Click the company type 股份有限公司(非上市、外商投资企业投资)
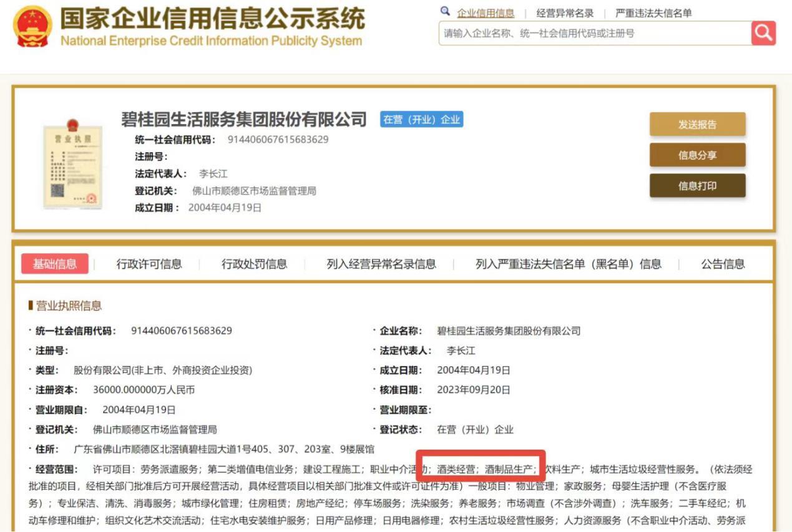 (163, 370)
